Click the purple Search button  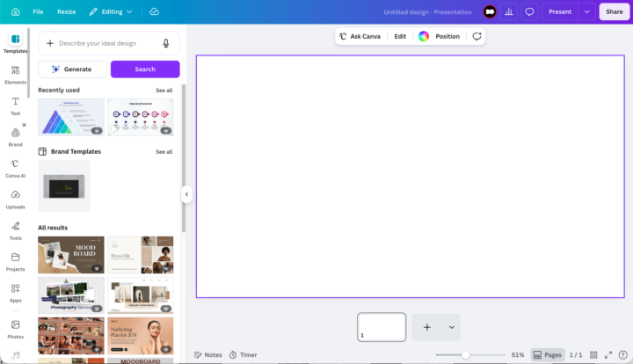(x=145, y=69)
